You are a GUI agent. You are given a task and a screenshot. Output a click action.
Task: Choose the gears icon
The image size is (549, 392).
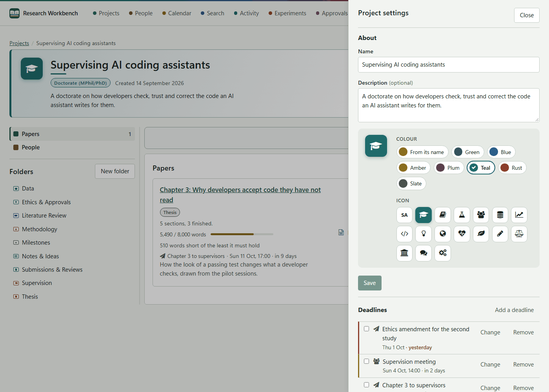pos(443,253)
